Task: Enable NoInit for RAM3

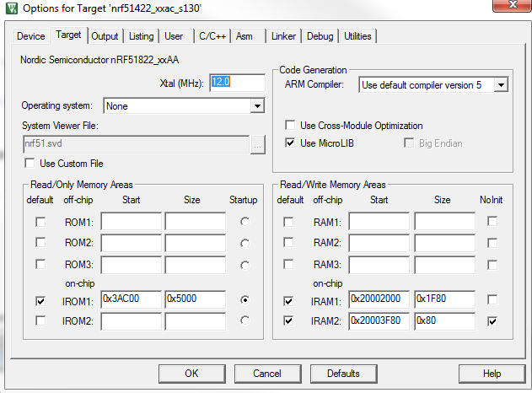Action: (x=492, y=265)
